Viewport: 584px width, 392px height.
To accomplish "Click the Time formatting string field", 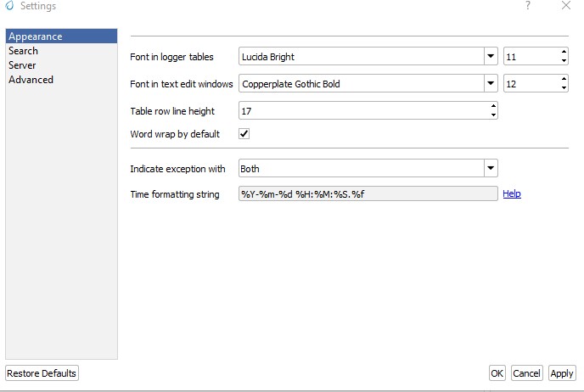I will tap(368, 193).
